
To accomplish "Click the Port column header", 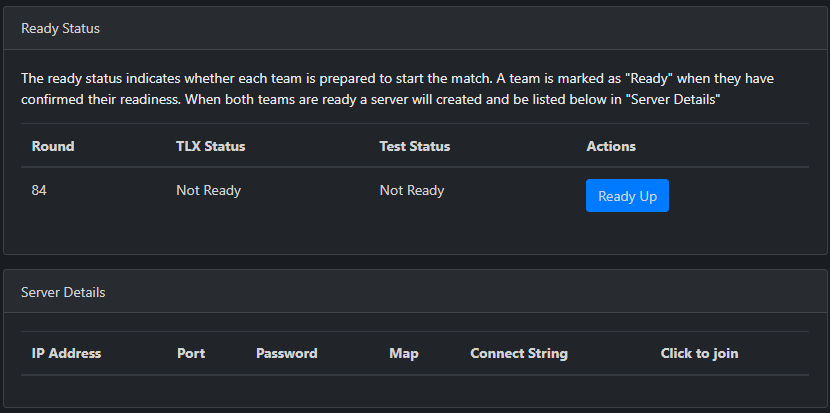I will pos(191,353).
